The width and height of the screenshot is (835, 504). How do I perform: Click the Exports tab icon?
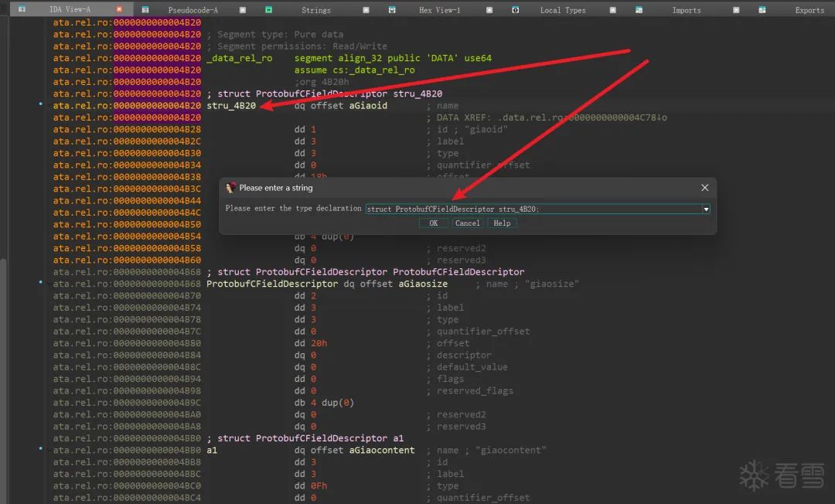[x=762, y=9]
